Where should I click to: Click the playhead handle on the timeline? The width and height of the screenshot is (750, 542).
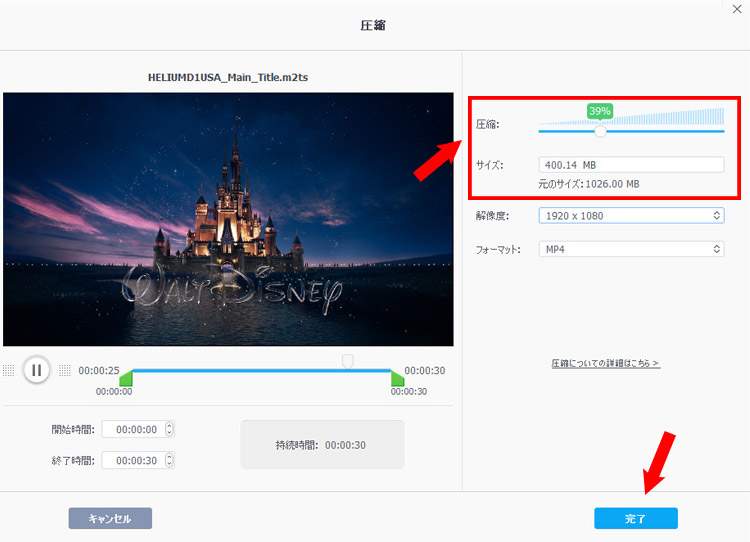(348, 362)
